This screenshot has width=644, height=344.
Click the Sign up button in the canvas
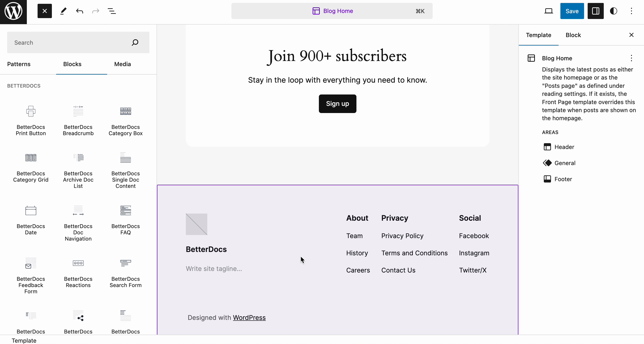click(337, 104)
